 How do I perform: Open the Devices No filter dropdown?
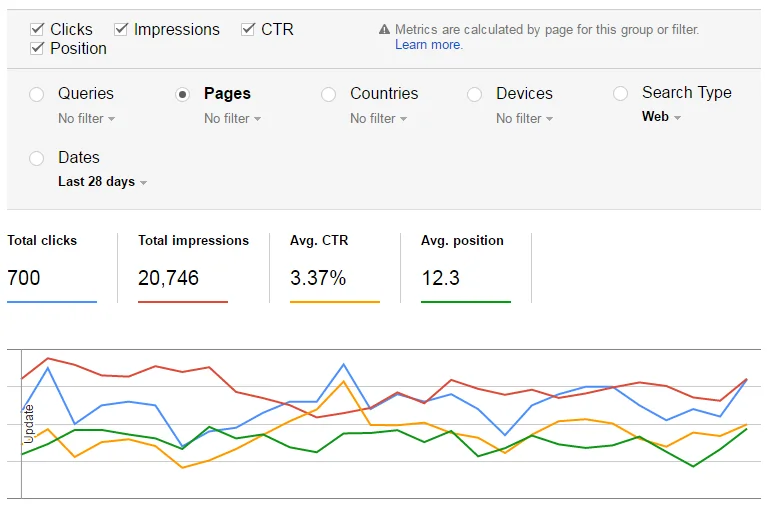coord(524,118)
